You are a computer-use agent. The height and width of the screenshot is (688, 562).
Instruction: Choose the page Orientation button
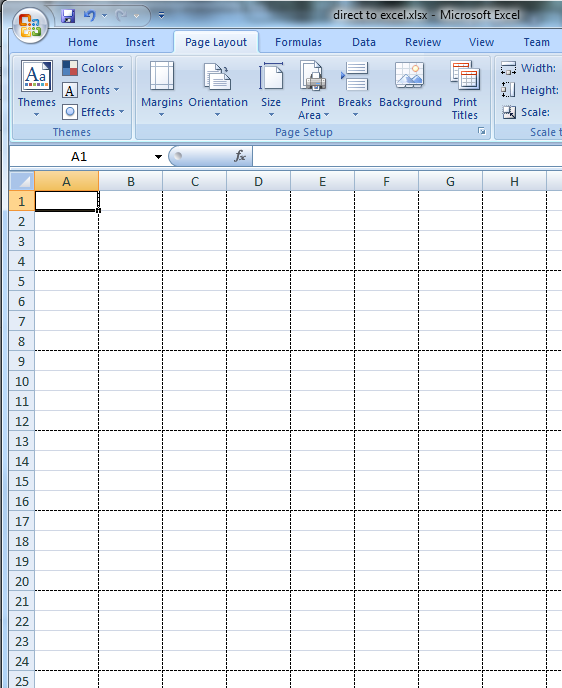click(x=218, y=89)
